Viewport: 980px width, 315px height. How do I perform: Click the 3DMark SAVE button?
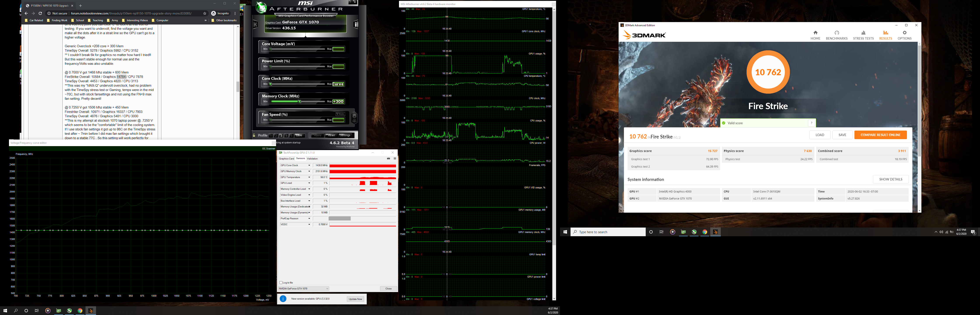tap(842, 135)
